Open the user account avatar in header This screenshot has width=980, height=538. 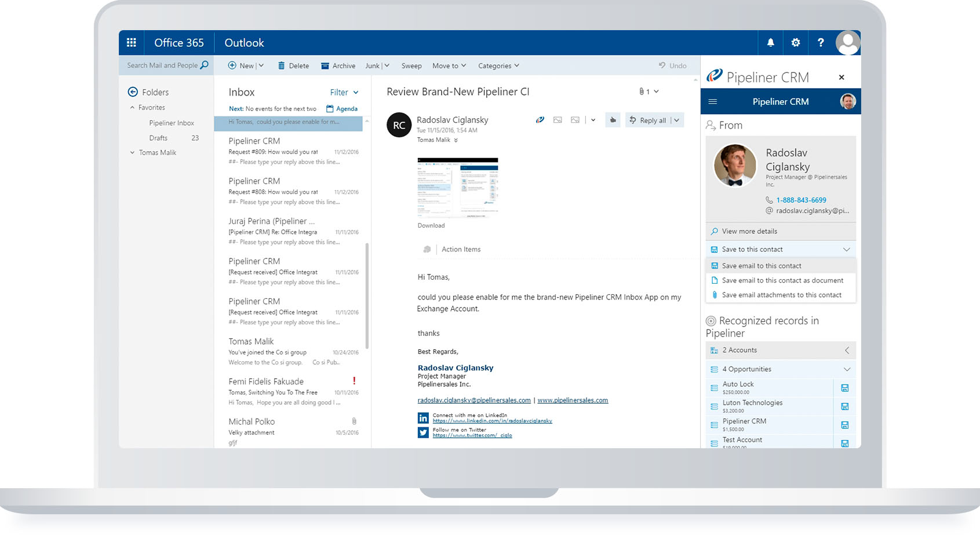tap(848, 43)
